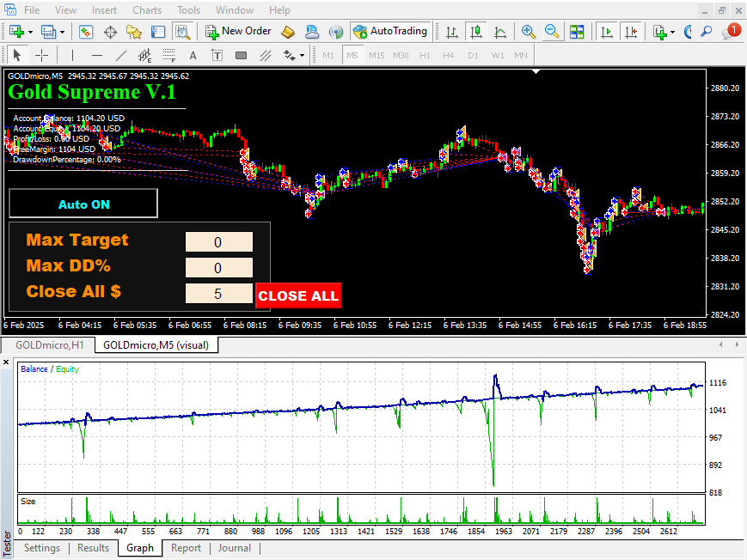Zoom out on the chart
Image resolution: width=747 pixels, height=560 pixels.
tap(552, 32)
